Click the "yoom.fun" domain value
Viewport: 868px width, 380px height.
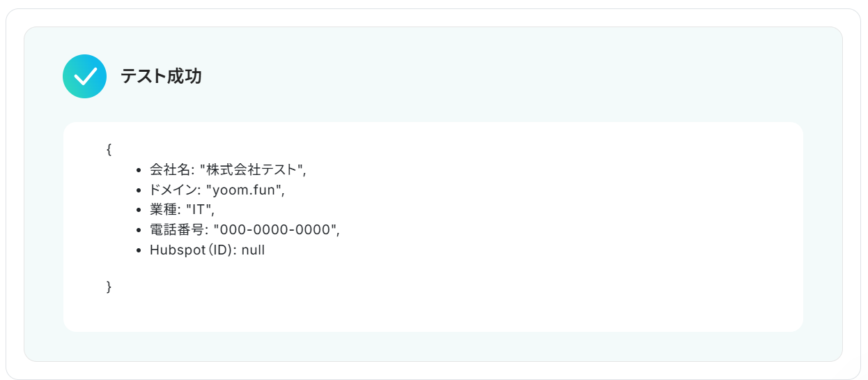coord(244,190)
